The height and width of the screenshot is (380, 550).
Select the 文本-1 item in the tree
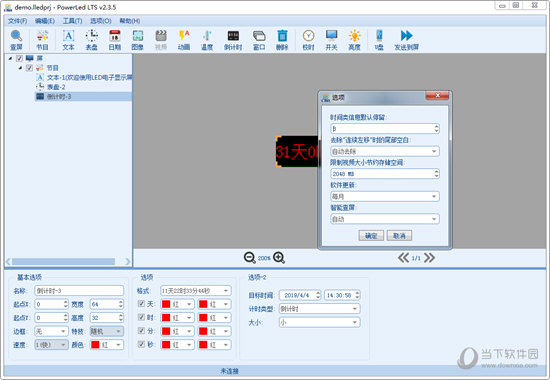[84, 77]
